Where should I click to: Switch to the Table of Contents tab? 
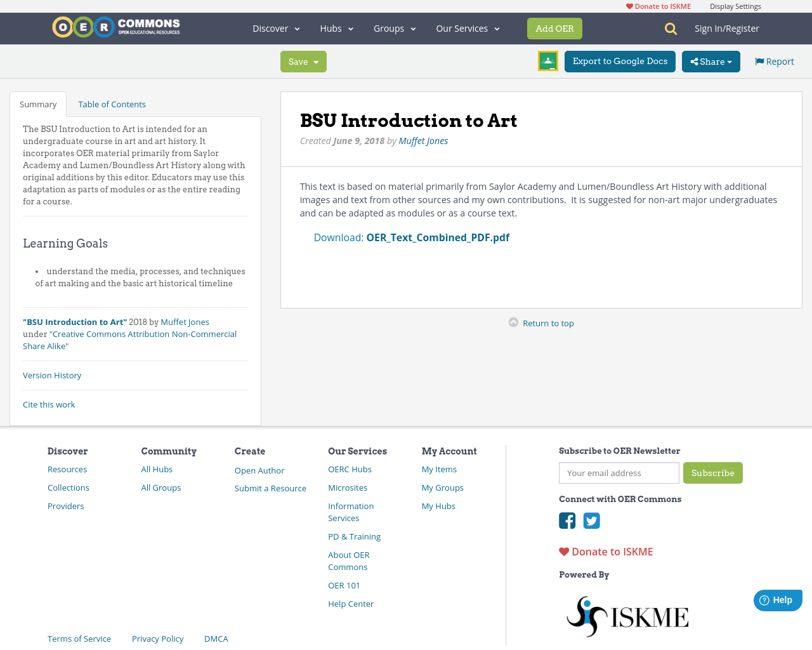(x=112, y=103)
